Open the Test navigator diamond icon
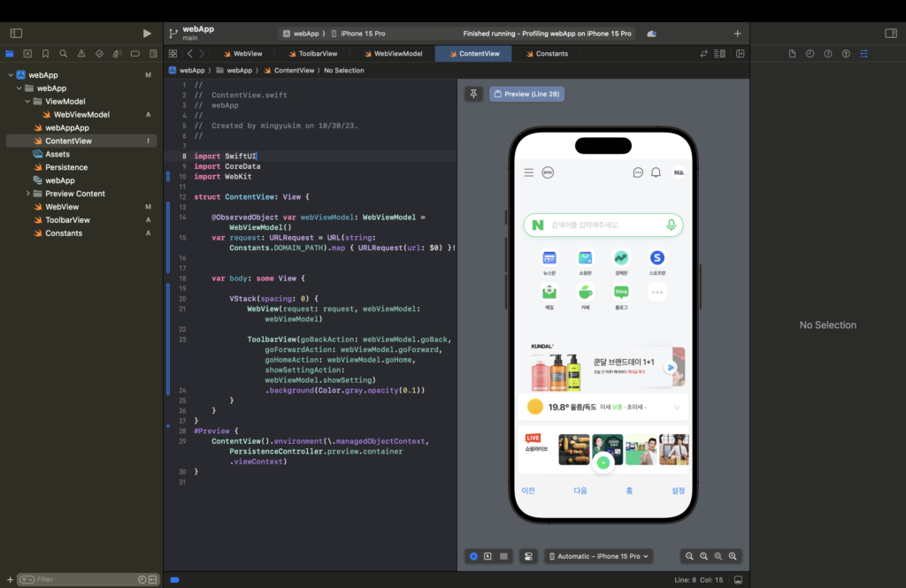 [x=99, y=54]
